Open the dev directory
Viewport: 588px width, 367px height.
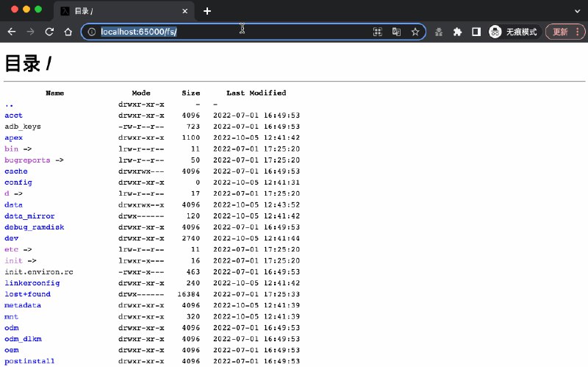click(11, 238)
